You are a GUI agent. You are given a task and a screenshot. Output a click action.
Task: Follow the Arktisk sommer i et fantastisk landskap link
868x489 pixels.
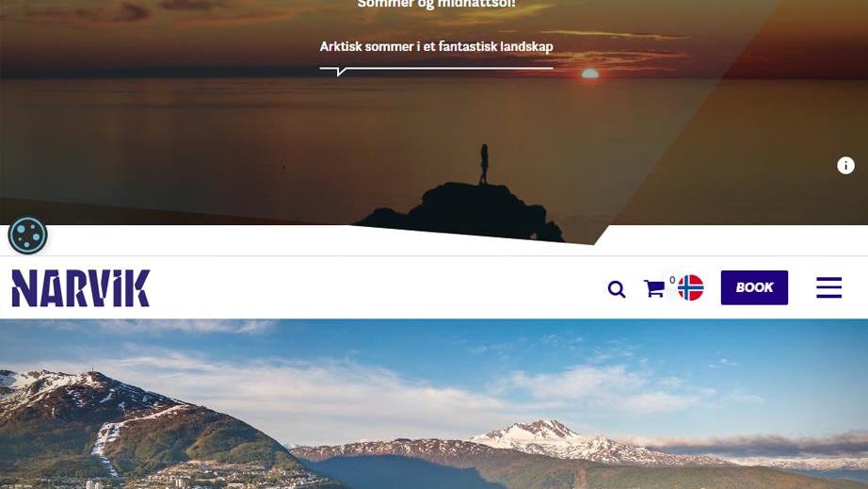[x=436, y=46]
